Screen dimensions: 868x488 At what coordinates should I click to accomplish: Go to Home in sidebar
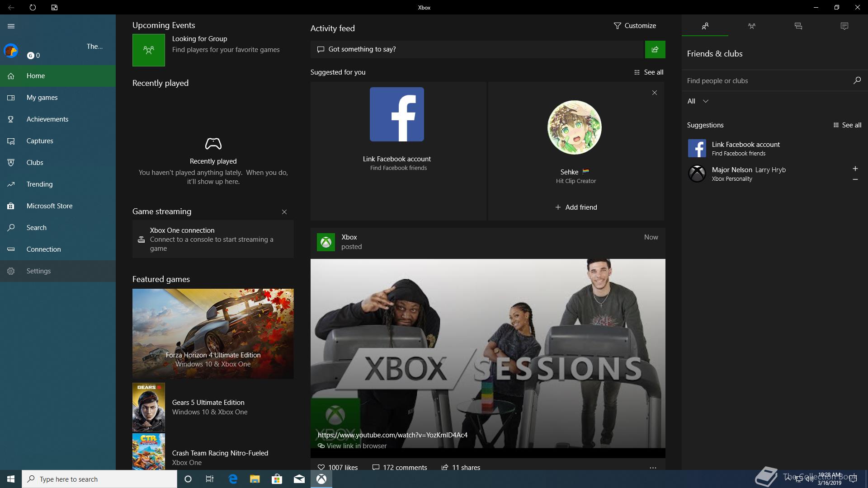click(58, 76)
